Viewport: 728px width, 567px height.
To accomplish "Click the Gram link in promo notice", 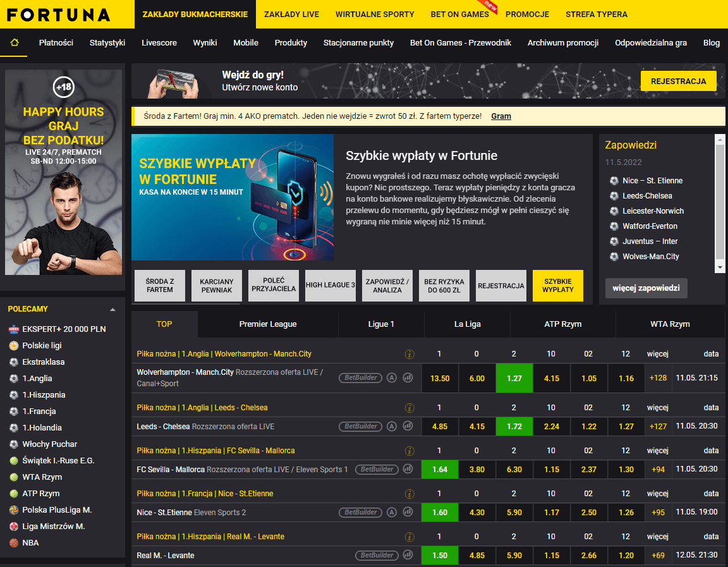I will (x=501, y=116).
